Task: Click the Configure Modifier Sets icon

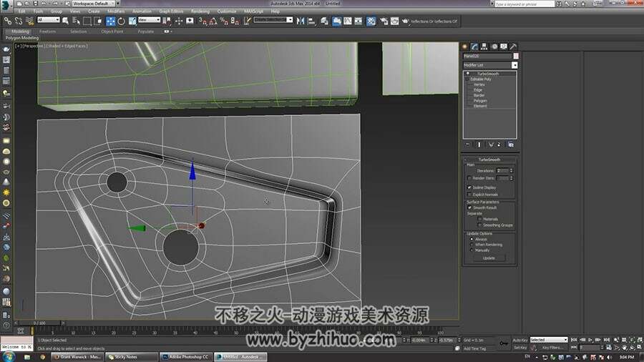Action: 511,145
